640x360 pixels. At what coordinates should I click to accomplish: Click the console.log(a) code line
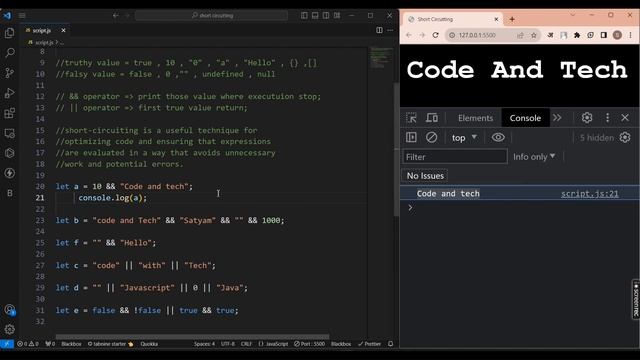113,198
